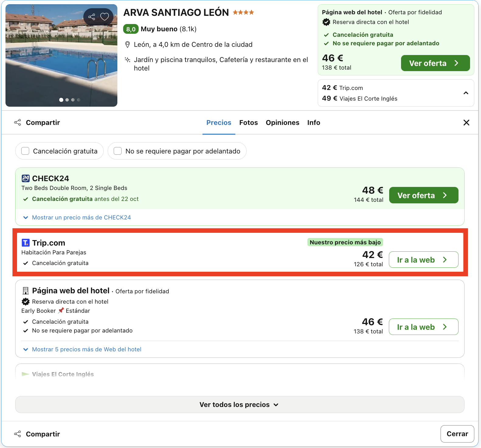
Task: Click the share icon in the tab bar
Action: (18, 122)
